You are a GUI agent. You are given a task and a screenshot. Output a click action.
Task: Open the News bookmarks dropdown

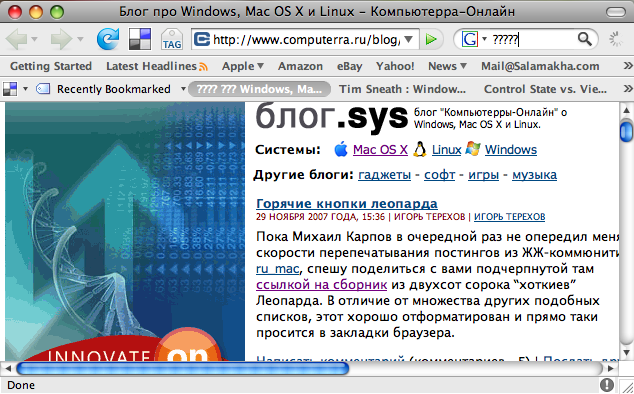click(x=447, y=66)
